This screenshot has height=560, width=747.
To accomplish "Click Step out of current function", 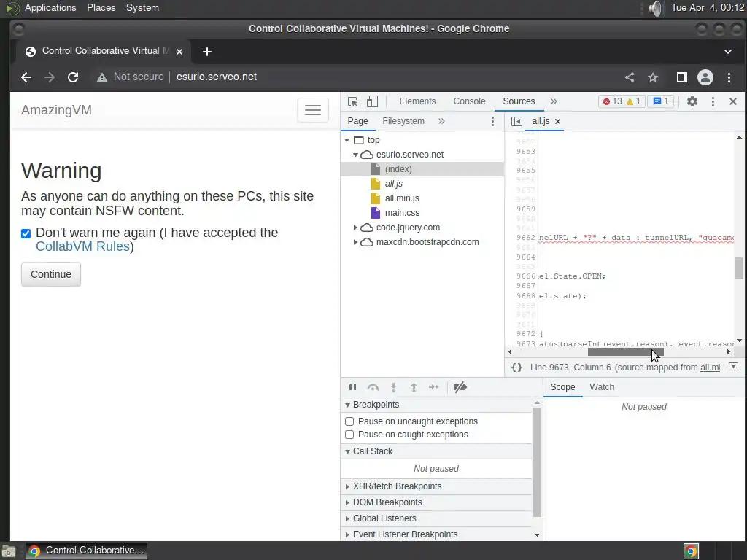I will [x=414, y=387].
